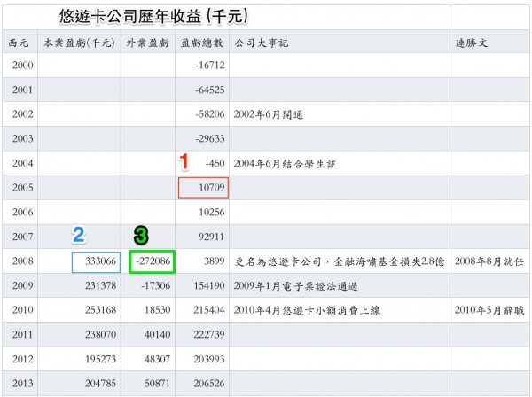Select the green-outlined cell -272086
The image size is (532, 397).
(x=150, y=262)
